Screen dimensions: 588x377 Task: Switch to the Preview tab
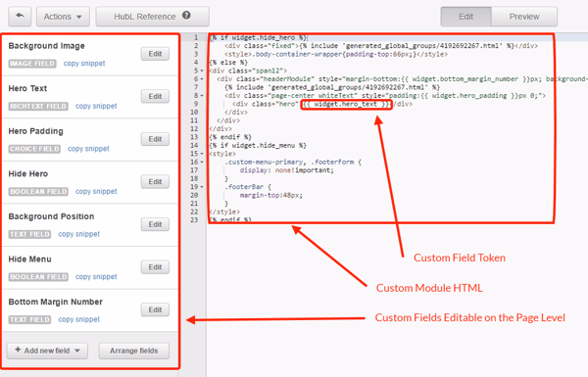click(x=524, y=17)
